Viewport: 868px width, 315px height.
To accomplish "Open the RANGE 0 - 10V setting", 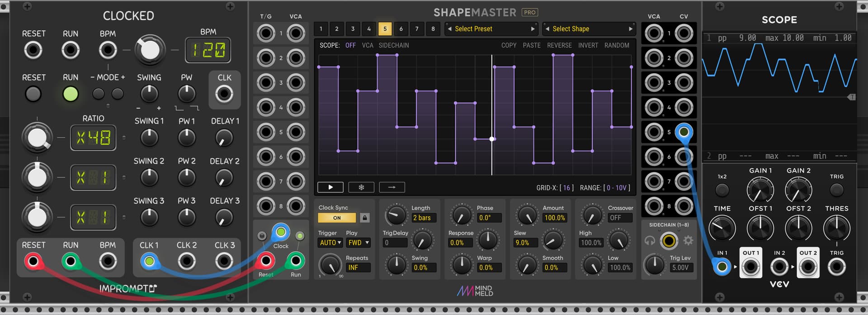I will click(x=617, y=188).
